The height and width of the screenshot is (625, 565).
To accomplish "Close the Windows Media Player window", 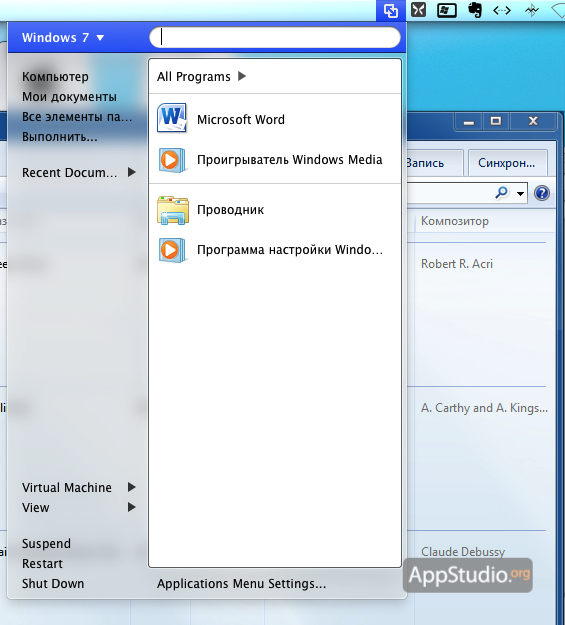I will pos(533,121).
